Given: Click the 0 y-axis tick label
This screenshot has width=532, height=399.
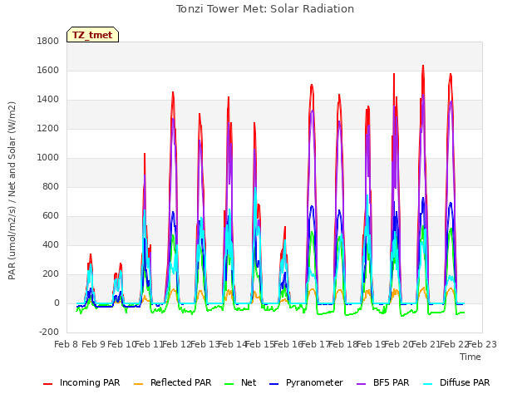Looking at the screenshot, I should coord(57,303).
